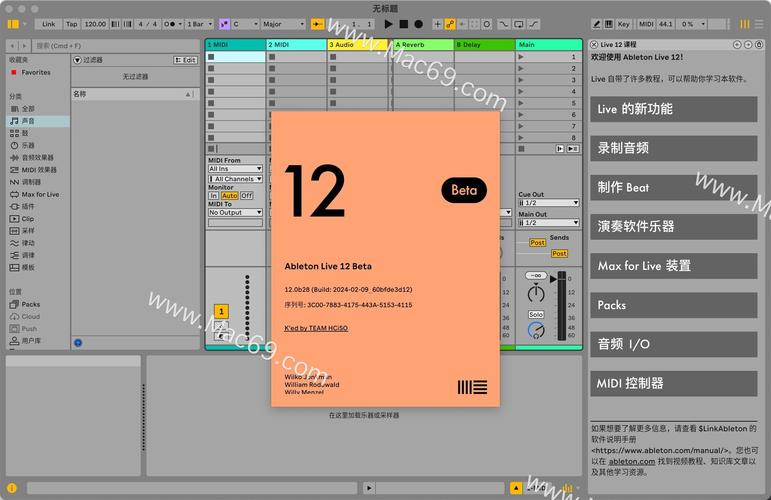Toggle the Key map mode button

(x=623, y=24)
